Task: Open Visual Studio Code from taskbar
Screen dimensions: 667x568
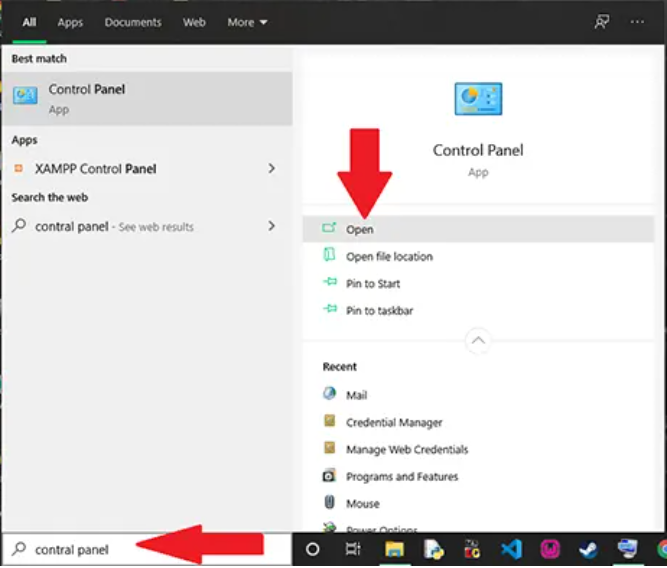Action: coord(512,549)
